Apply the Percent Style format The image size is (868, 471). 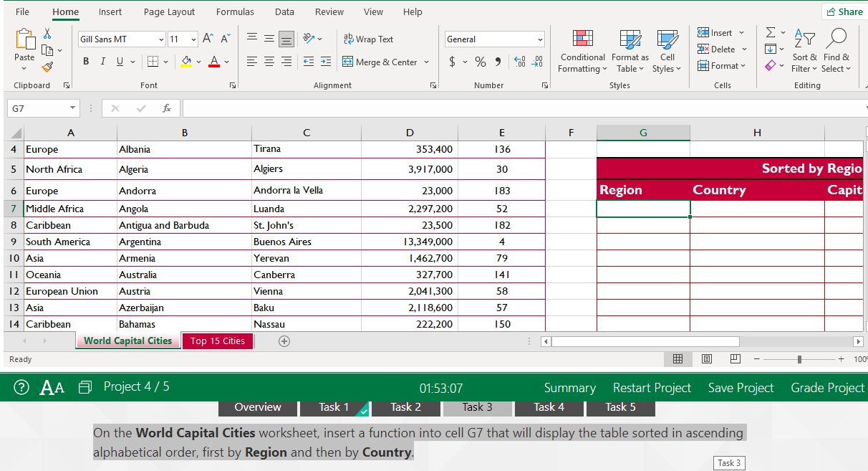click(x=481, y=62)
